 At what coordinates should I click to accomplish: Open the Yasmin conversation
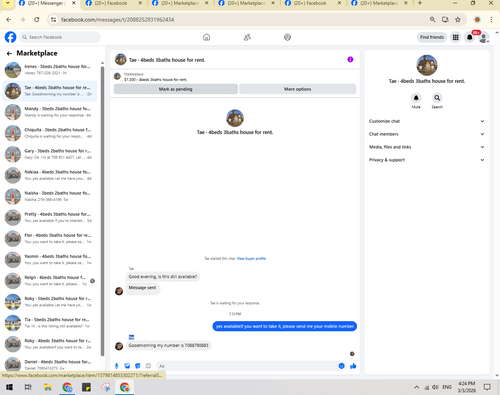[50, 260]
